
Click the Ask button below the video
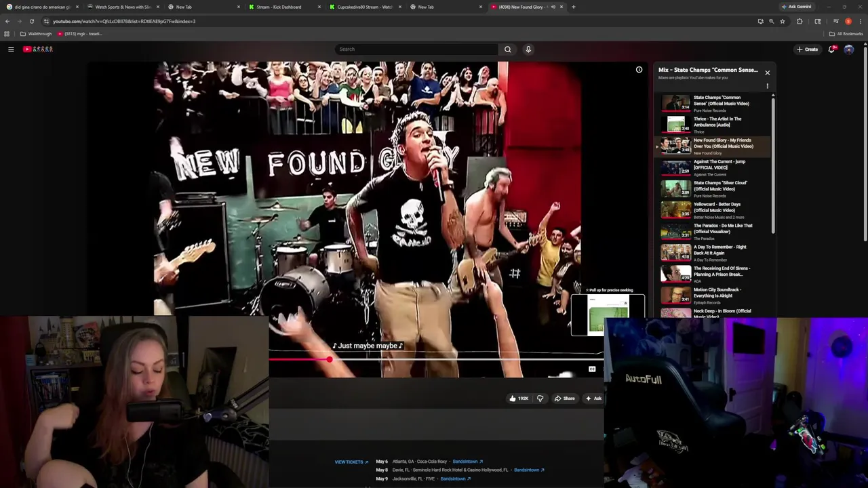(593, 399)
